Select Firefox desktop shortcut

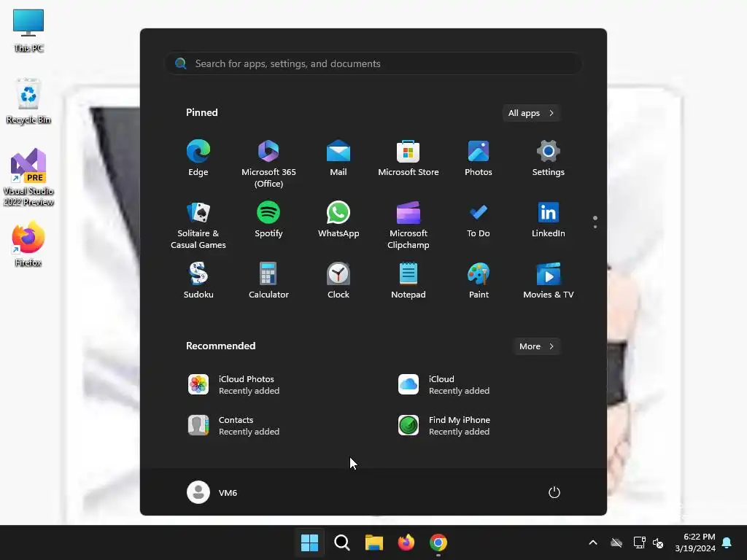coord(28,244)
